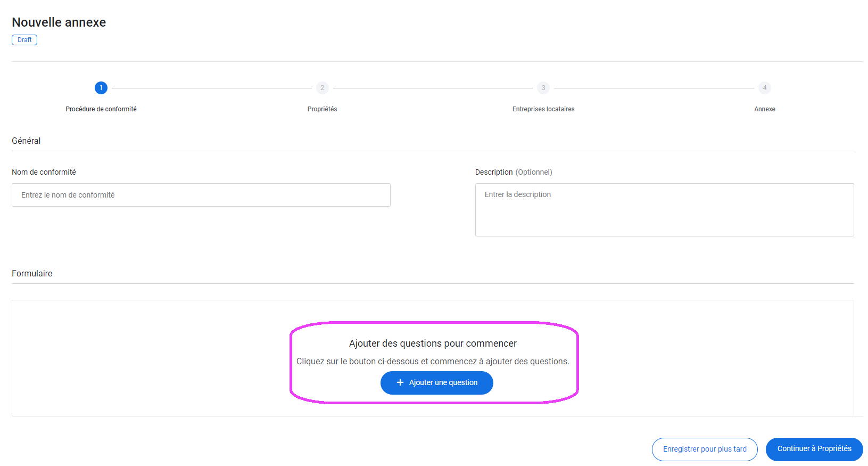Screen dimensions: 868x466
Task: Click Enregistrer pour plus tard
Action: pos(704,449)
